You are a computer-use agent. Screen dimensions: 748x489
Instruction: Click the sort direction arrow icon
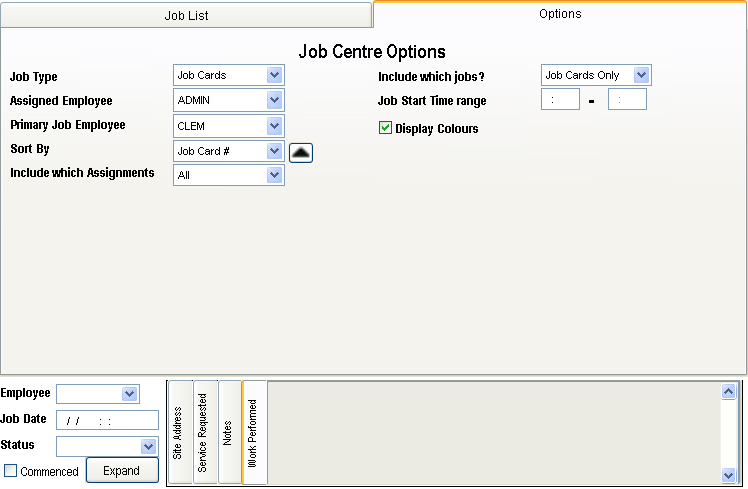coord(301,152)
